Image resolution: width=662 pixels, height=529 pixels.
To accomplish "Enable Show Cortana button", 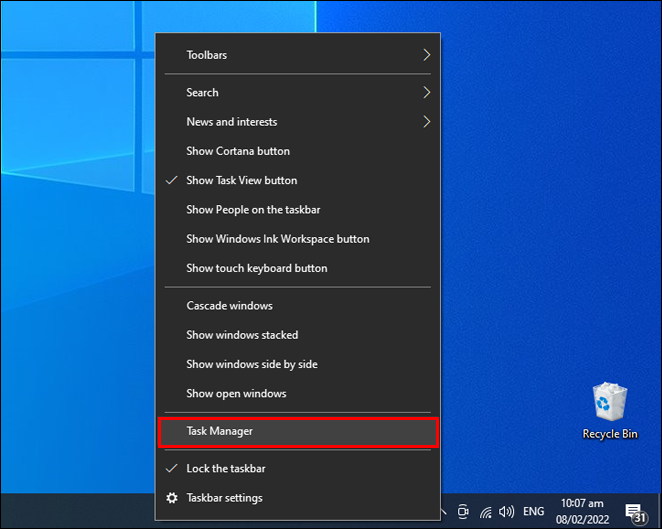I will click(298, 151).
